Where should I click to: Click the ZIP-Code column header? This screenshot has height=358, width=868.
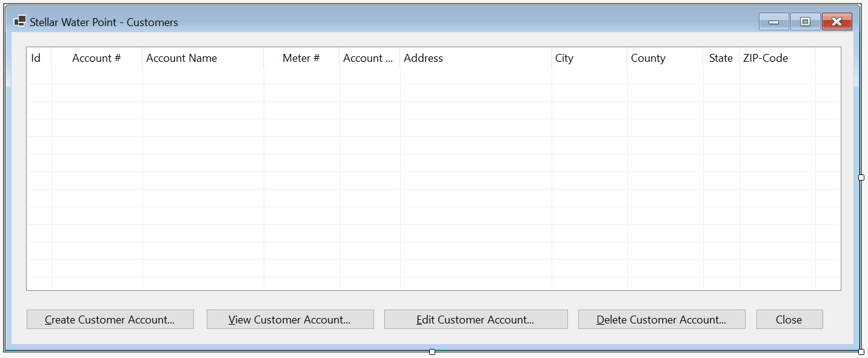click(x=777, y=58)
